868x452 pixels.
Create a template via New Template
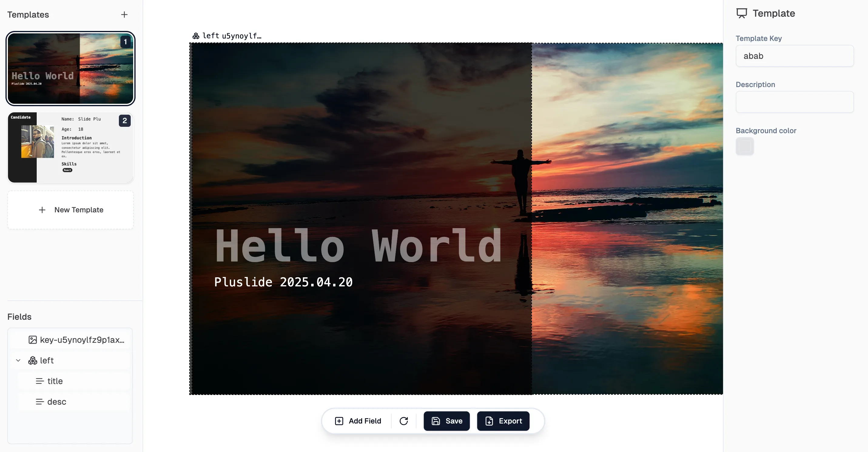pos(70,210)
